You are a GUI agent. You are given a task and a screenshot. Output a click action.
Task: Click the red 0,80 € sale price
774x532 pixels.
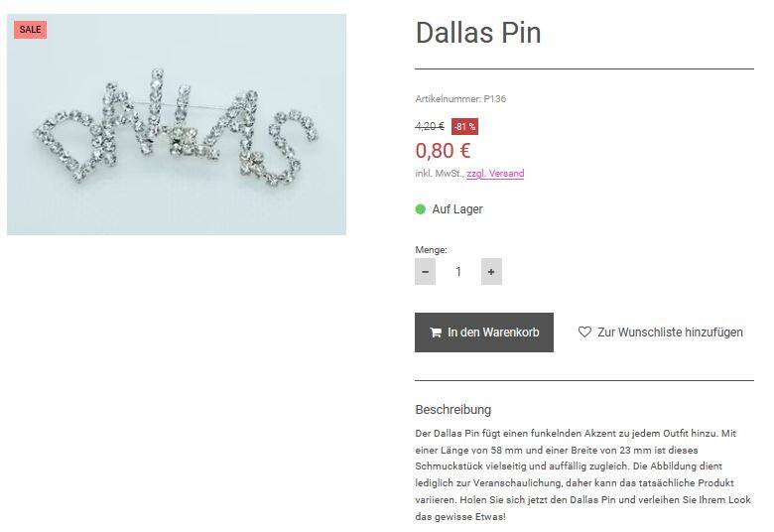click(x=443, y=151)
